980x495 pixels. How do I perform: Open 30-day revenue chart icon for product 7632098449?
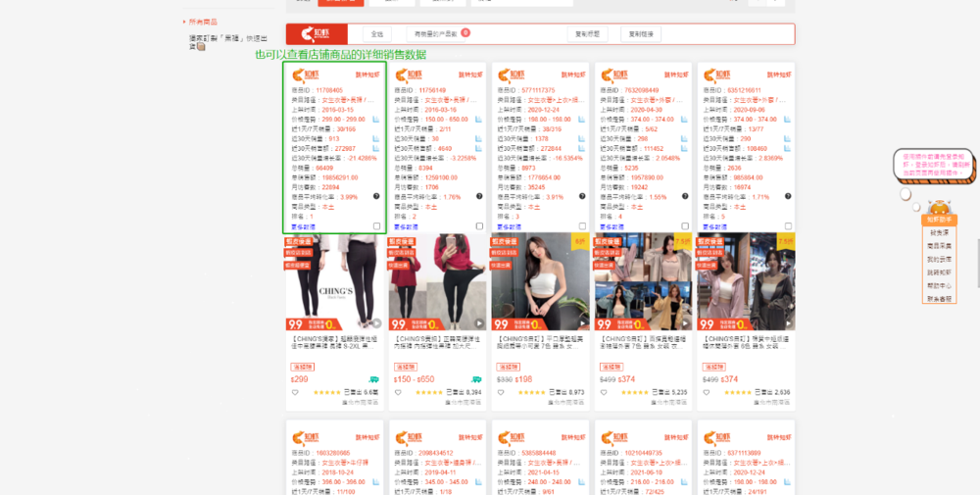pyautogui.click(x=685, y=149)
